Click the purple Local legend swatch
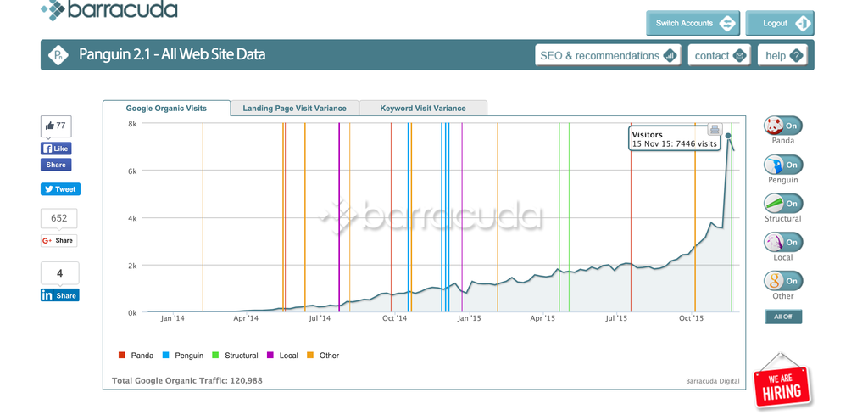 270,355
